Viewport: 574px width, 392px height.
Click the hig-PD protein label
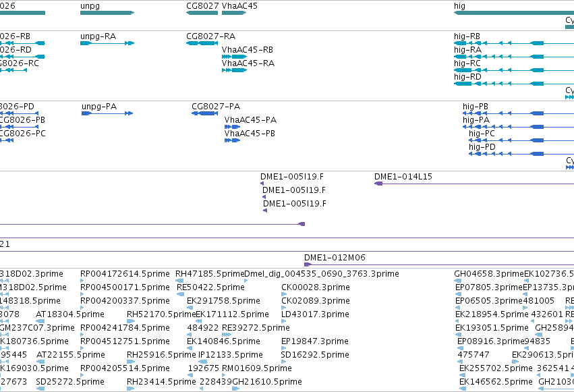pyautogui.click(x=482, y=147)
